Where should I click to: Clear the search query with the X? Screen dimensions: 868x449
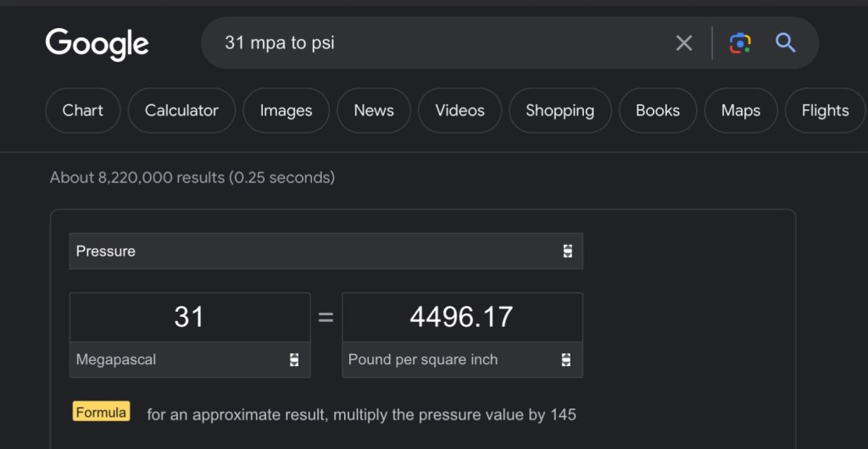click(683, 43)
